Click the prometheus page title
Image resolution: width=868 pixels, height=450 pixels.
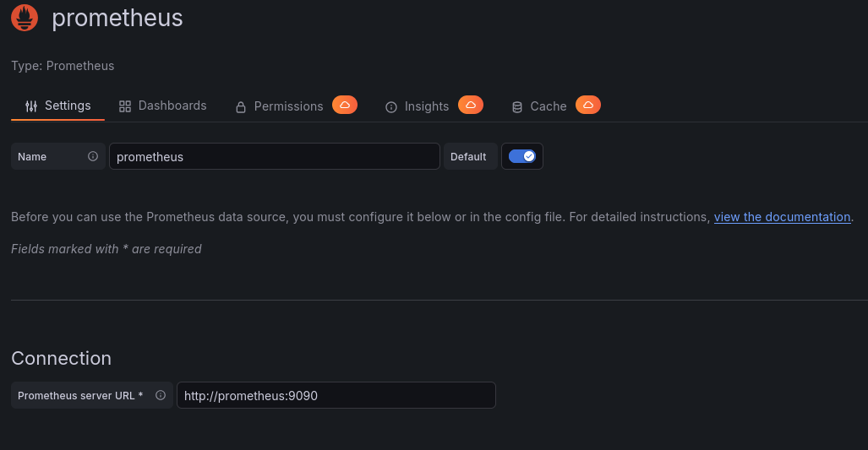point(117,18)
